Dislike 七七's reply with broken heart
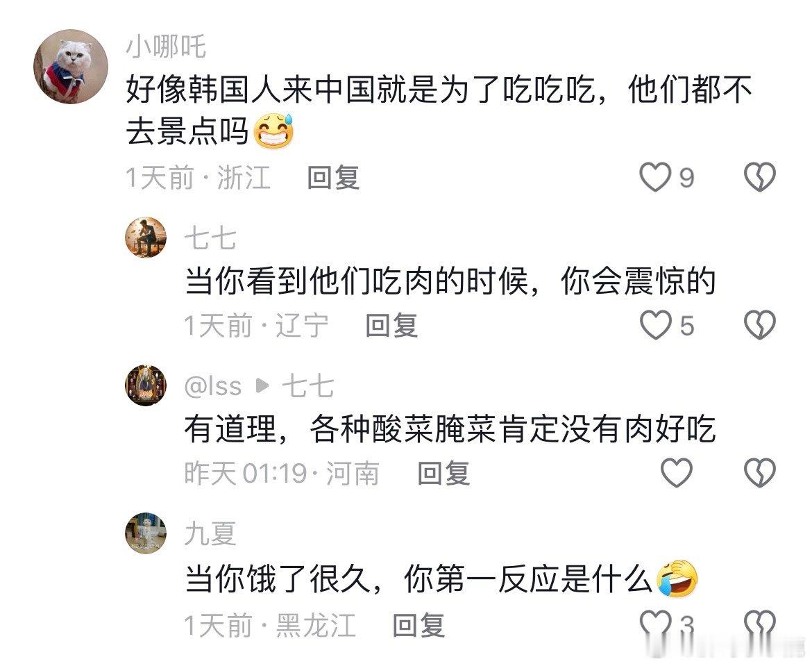Viewport: 812px width, 666px height. pos(760,325)
